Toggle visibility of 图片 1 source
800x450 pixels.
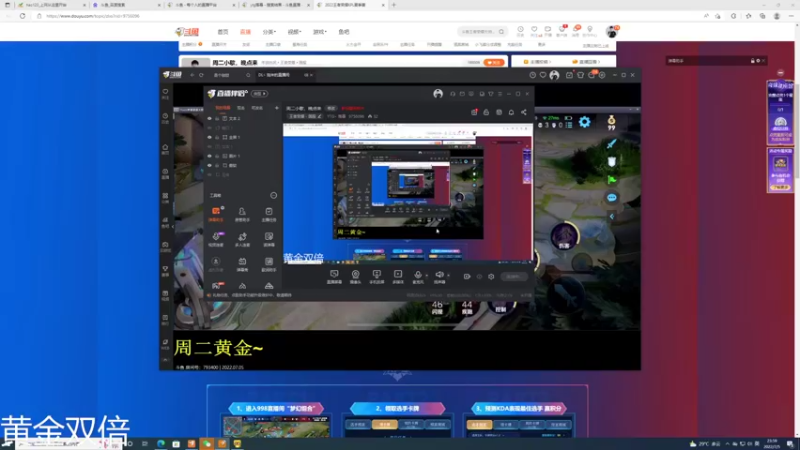[209, 156]
